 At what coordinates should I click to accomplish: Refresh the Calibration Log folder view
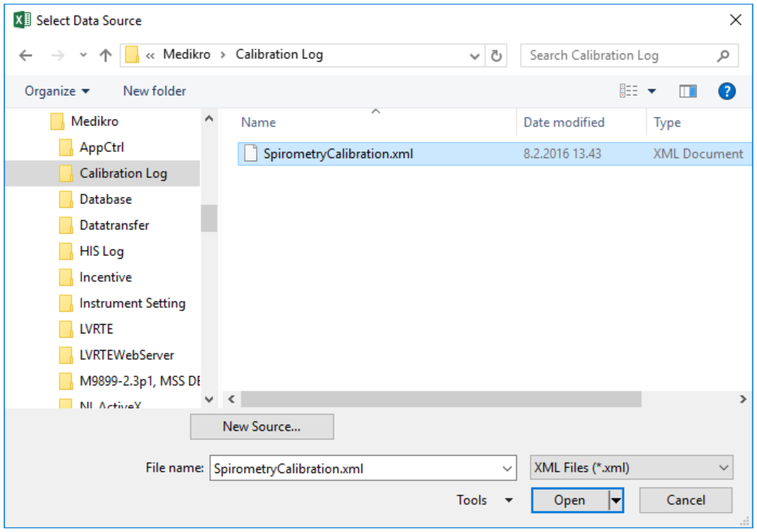496,56
